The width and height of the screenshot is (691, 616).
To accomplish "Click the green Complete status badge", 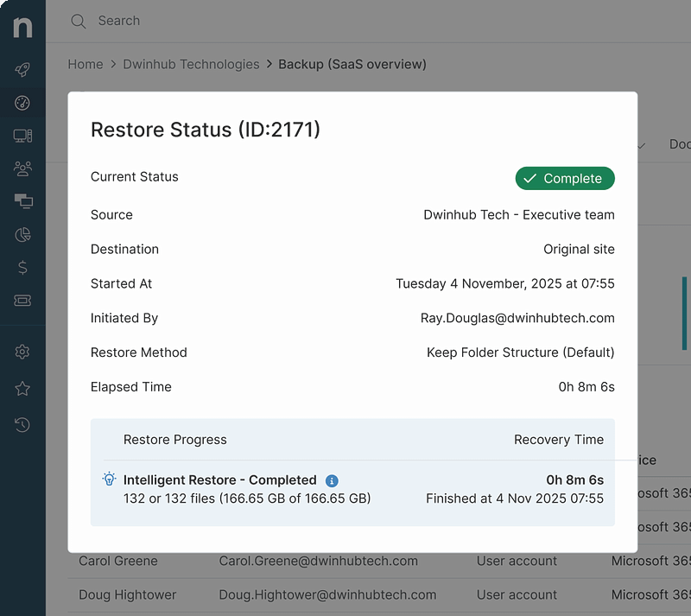I will (x=565, y=178).
